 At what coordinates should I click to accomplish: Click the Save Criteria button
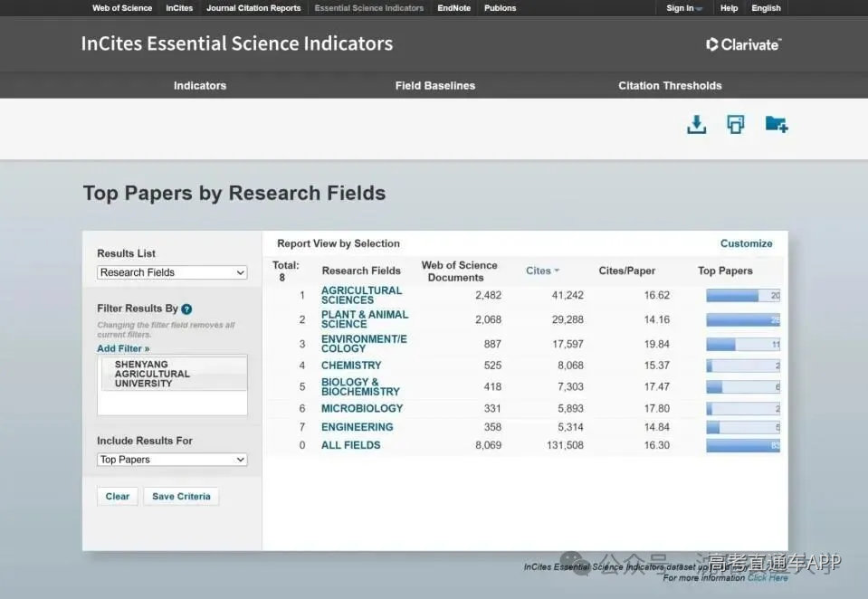click(x=181, y=497)
